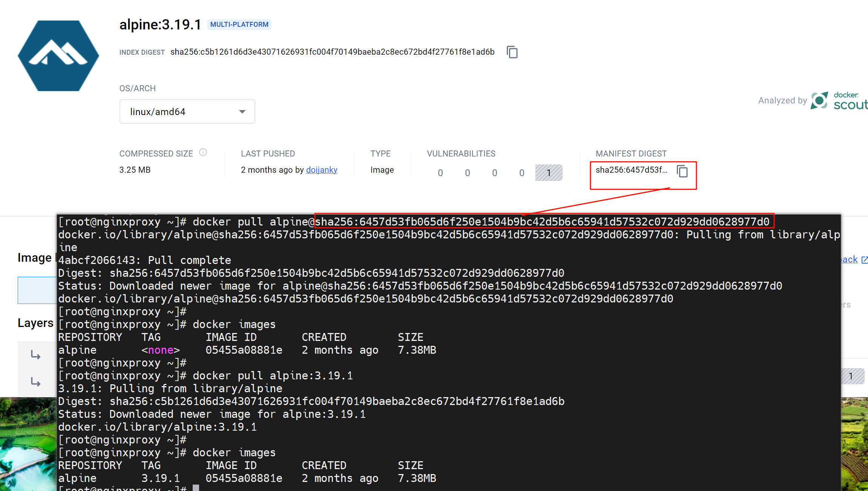The width and height of the screenshot is (868, 491).
Task: Open the Docker Scout logo
Action: click(839, 101)
